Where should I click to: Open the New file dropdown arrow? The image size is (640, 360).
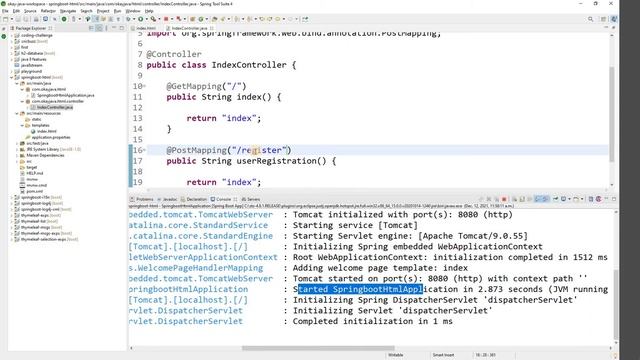(x=12, y=19)
